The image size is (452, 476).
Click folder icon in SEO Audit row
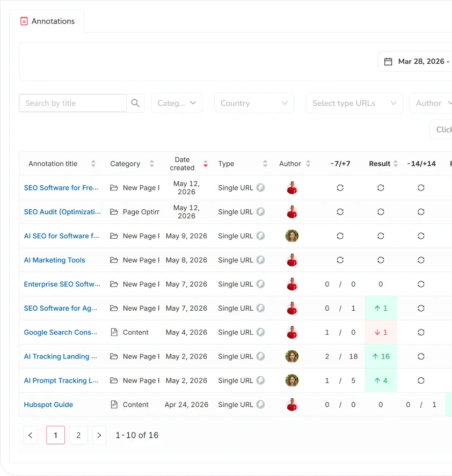tap(114, 212)
